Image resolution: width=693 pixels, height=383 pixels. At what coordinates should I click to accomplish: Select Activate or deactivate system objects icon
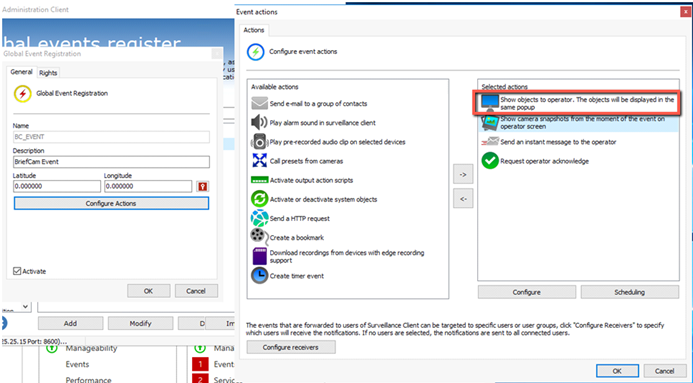tap(259, 199)
